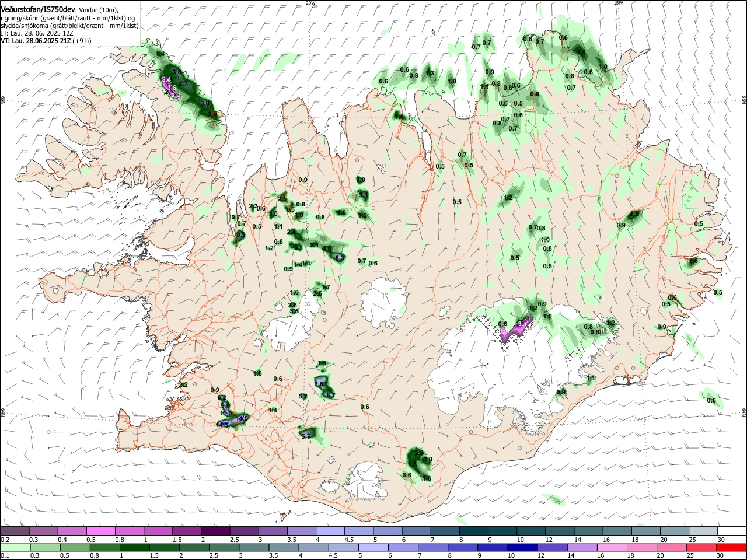Click the 25–30 red-pink rain swatch

coord(702,547)
